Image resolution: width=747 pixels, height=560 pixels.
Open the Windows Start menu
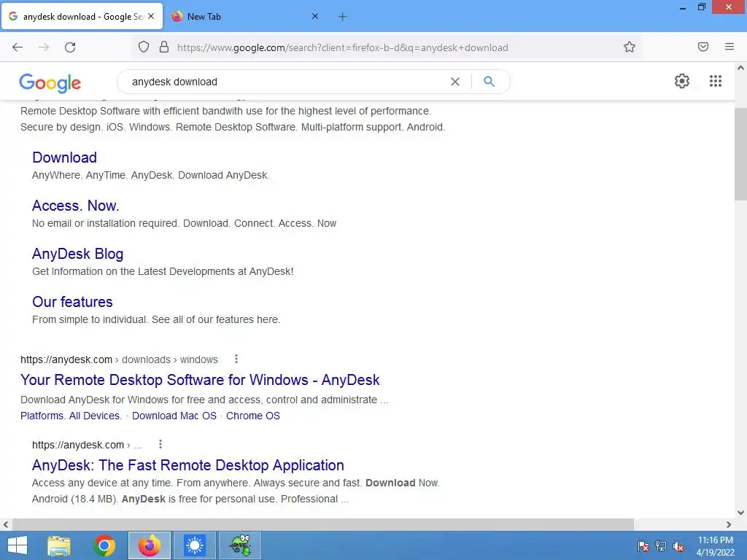(x=18, y=545)
